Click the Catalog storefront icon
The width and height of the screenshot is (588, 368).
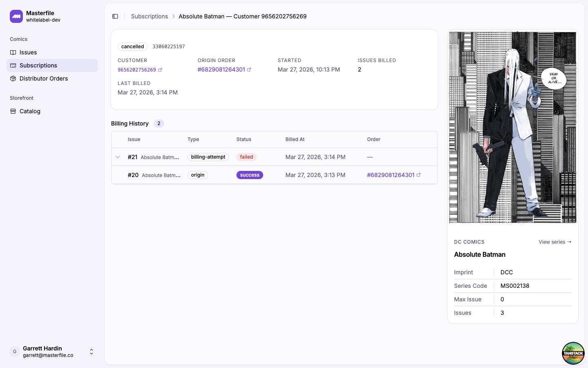tap(13, 111)
